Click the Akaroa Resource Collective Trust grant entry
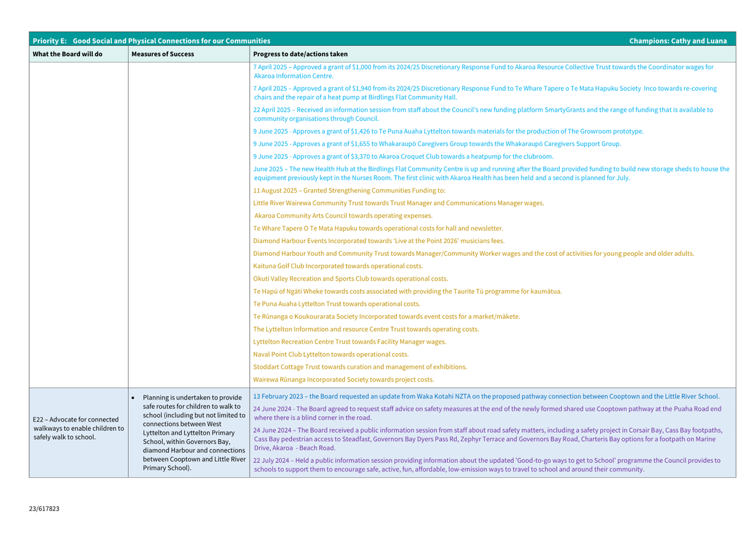This screenshot has height=535, width=756. coord(483,71)
